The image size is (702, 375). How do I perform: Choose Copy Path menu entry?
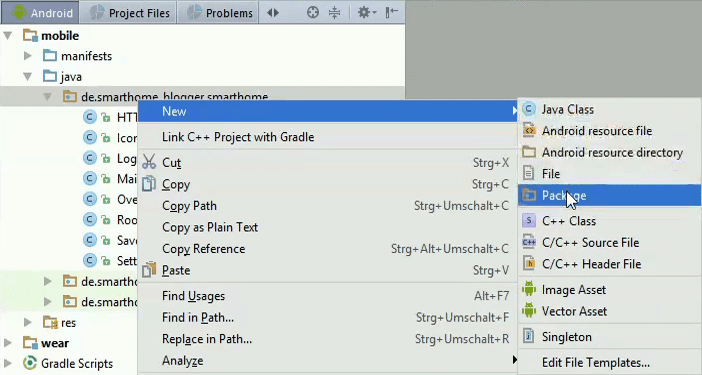[328, 205]
